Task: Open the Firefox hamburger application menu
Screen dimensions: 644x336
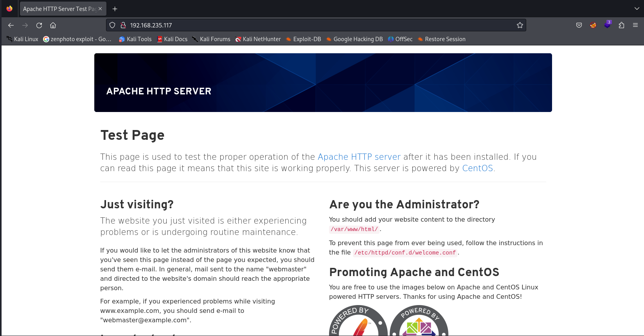Action: tap(635, 25)
